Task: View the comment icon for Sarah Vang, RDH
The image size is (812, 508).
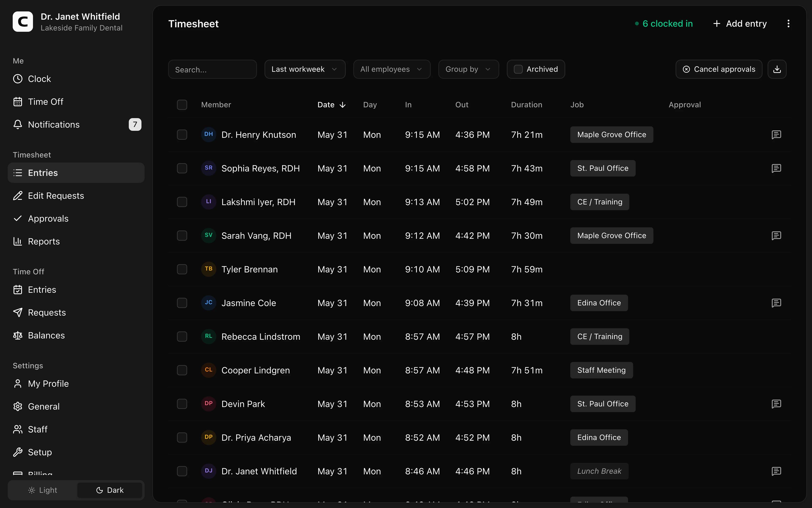Action: (776, 236)
